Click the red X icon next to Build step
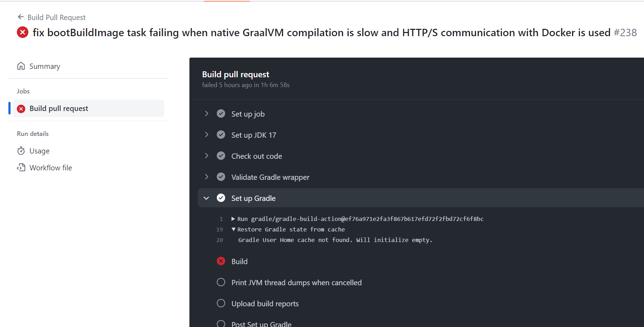This screenshot has height=327, width=644. 221,261
